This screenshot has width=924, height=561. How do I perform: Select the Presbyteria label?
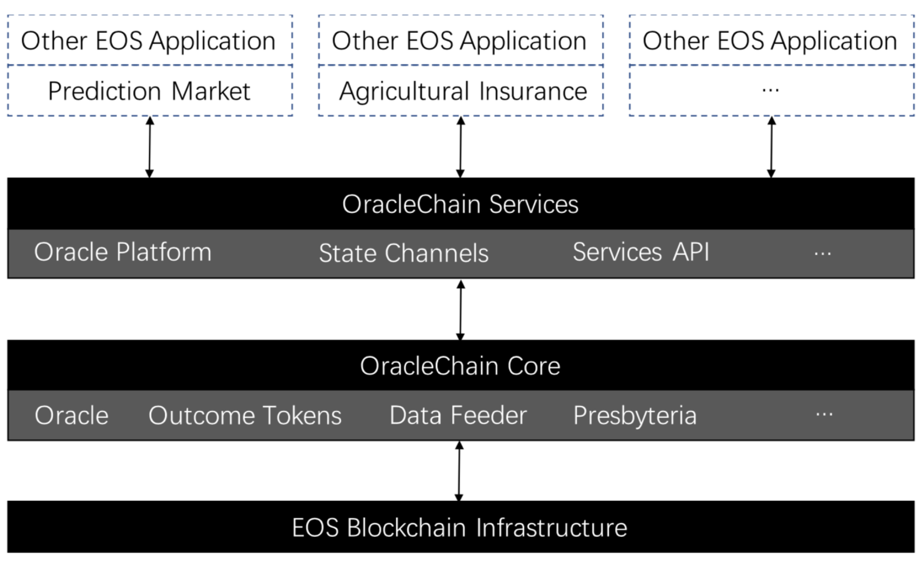click(x=635, y=415)
